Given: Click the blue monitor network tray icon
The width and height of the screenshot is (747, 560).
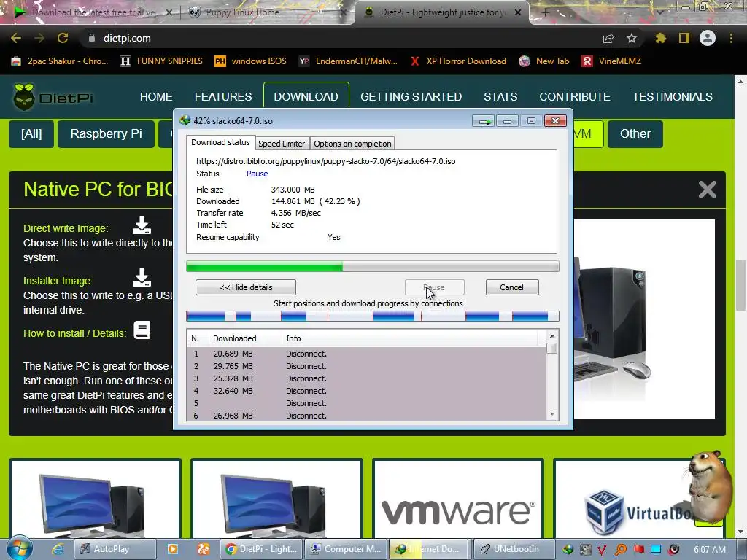Looking at the screenshot, I should click(656, 549).
